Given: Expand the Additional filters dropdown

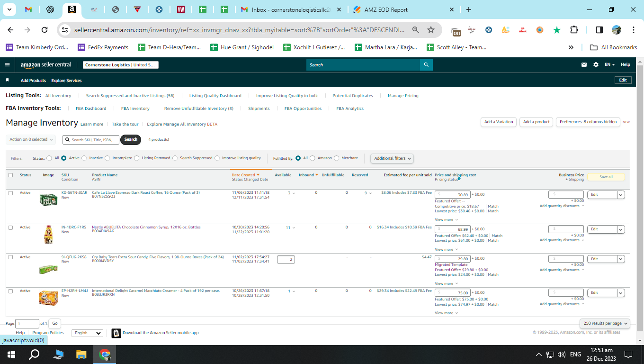Looking at the screenshot, I should (392, 158).
